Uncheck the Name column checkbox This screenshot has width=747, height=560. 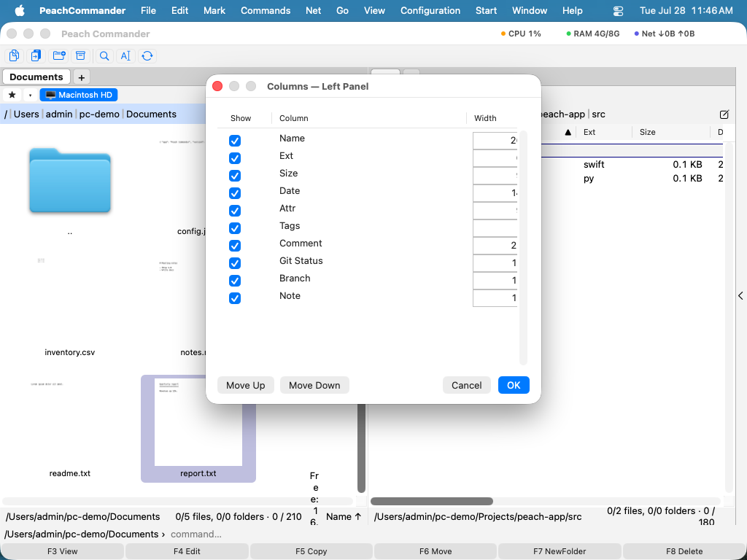tap(235, 141)
